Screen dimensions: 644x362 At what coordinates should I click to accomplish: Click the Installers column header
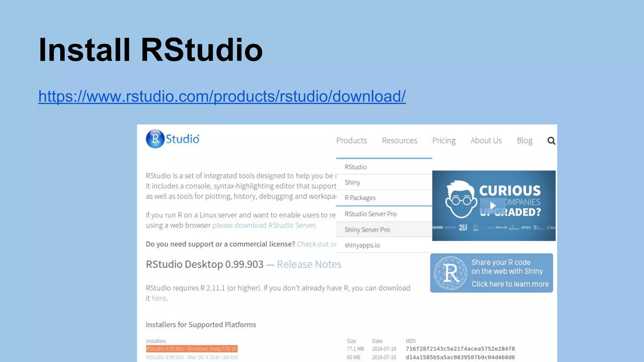(x=156, y=341)
